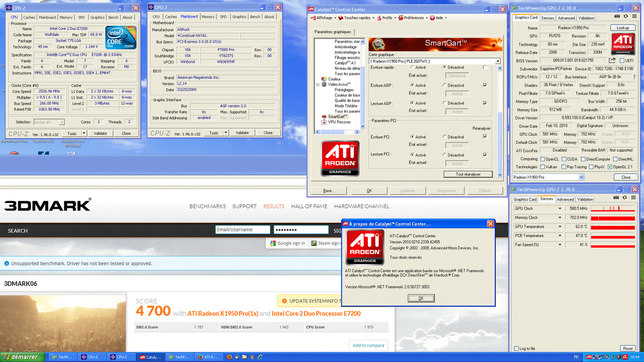Open the GPU Clock sensor dropdown arrow
This screenshot has width=644, height=362.
pyautogui.click(x=559, y=208)
